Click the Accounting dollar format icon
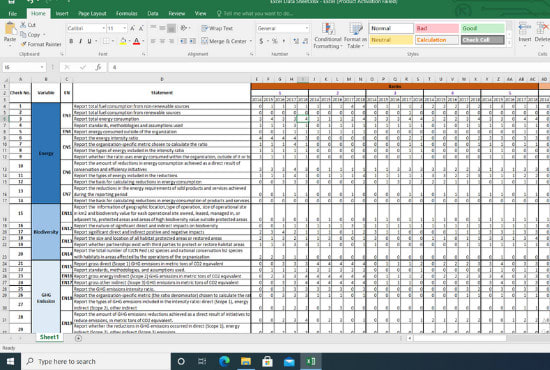Image resolution: width=550 pixels, height=370 pixels. [261, 41]
